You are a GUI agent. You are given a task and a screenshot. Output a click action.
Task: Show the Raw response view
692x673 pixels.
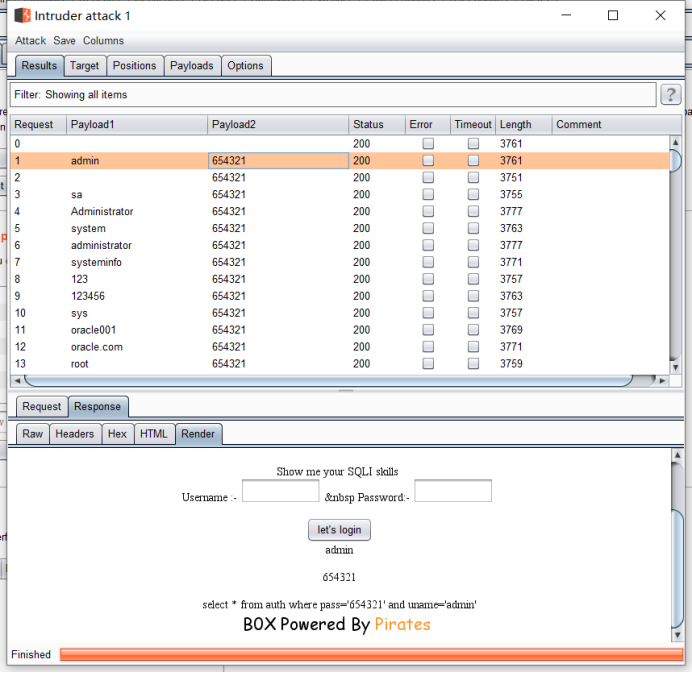pos(33,434)
